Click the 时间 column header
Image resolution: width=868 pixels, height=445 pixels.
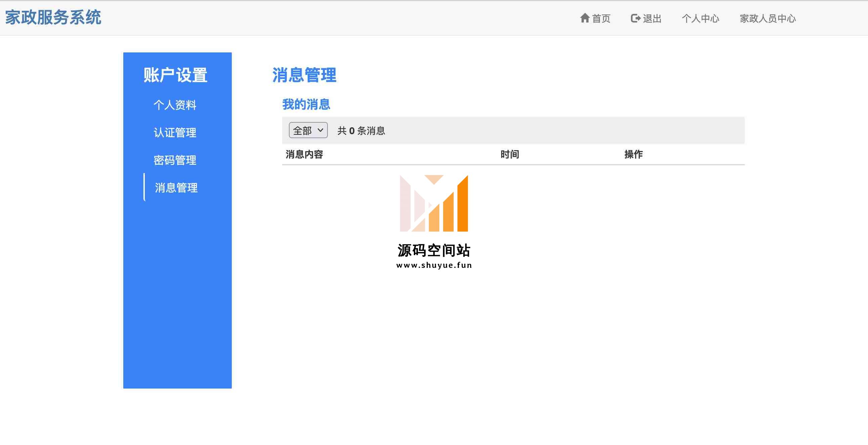pos(510,154)
